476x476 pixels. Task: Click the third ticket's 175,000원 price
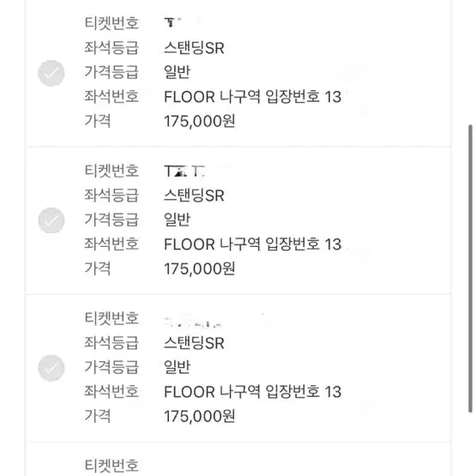point(200,416)
